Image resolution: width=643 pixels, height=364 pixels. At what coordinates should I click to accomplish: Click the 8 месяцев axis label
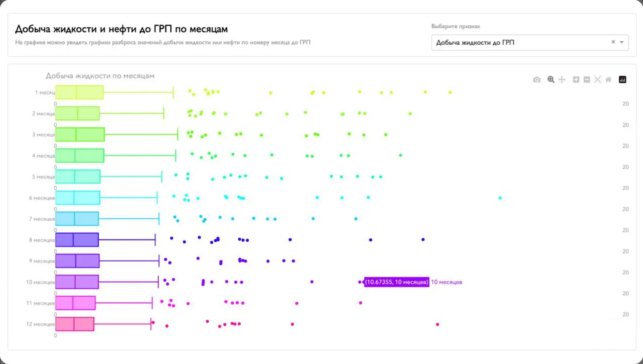click(42, 240)
